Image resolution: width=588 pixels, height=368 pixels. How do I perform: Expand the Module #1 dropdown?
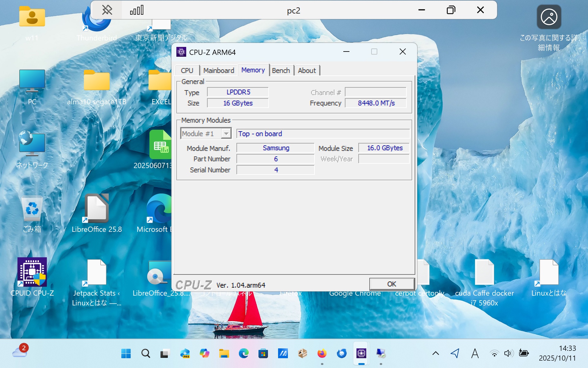tap(226, 134)
